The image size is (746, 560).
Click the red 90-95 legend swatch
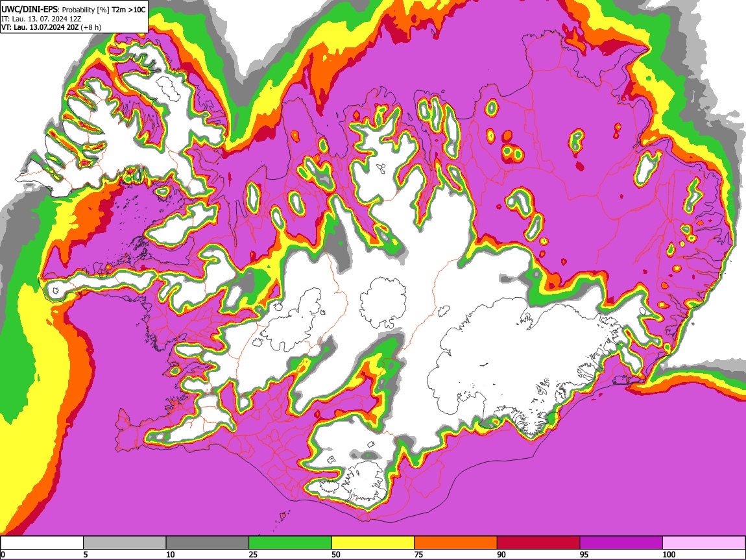pyautogui.click(x=538, y=542)
